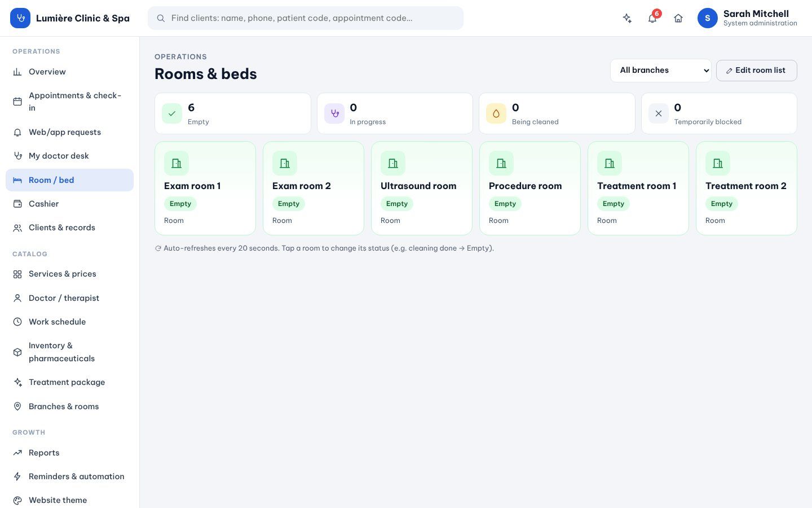812x508 pixels.
Task: Select Room / bed sidebar item
Action: tap(69, 180)
